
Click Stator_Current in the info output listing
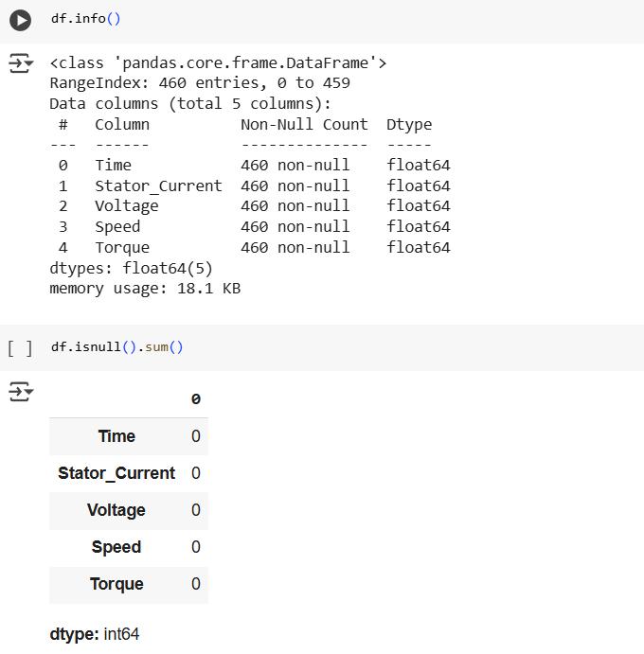(x=158, y=186)
